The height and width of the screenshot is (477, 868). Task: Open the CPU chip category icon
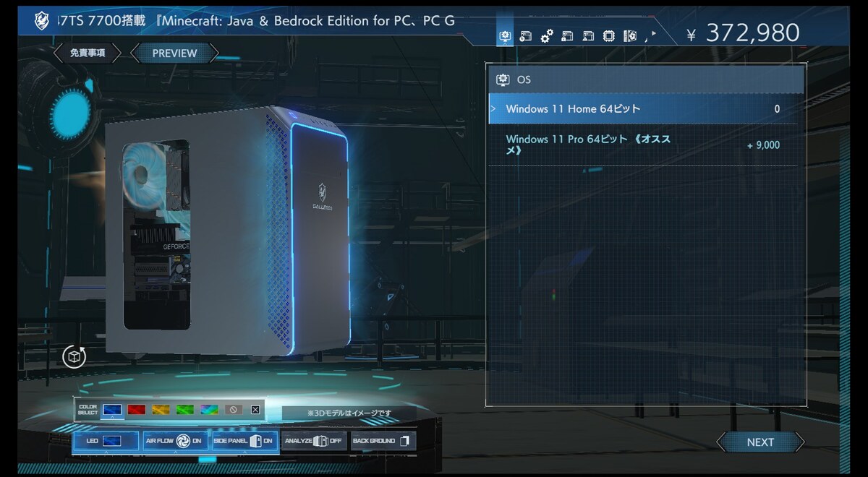609,35
